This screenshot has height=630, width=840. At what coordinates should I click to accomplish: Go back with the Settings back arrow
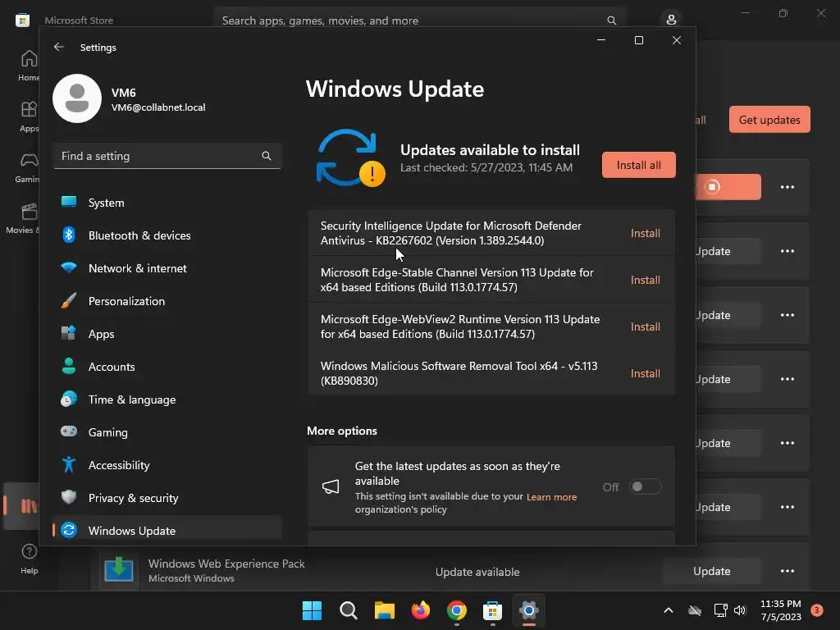click(x=59, y=47)
